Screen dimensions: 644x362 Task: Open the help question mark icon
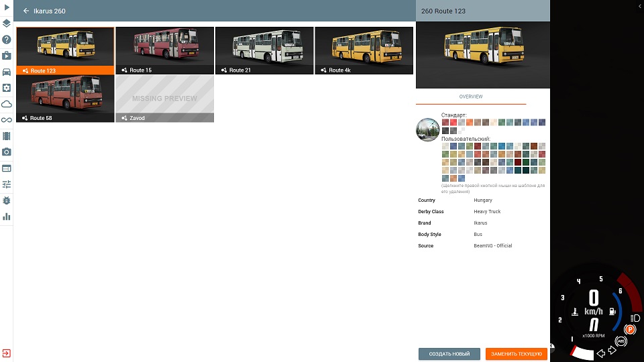7,40
